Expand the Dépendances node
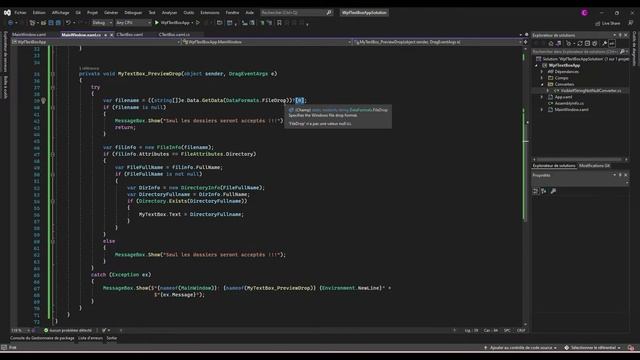The image size is (640, 360). pos(542,71)
